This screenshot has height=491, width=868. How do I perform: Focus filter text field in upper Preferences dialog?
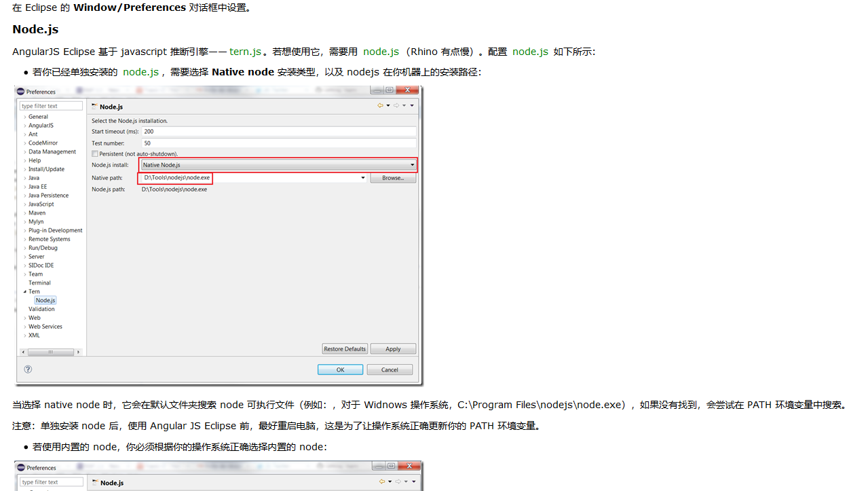(52, 106)
